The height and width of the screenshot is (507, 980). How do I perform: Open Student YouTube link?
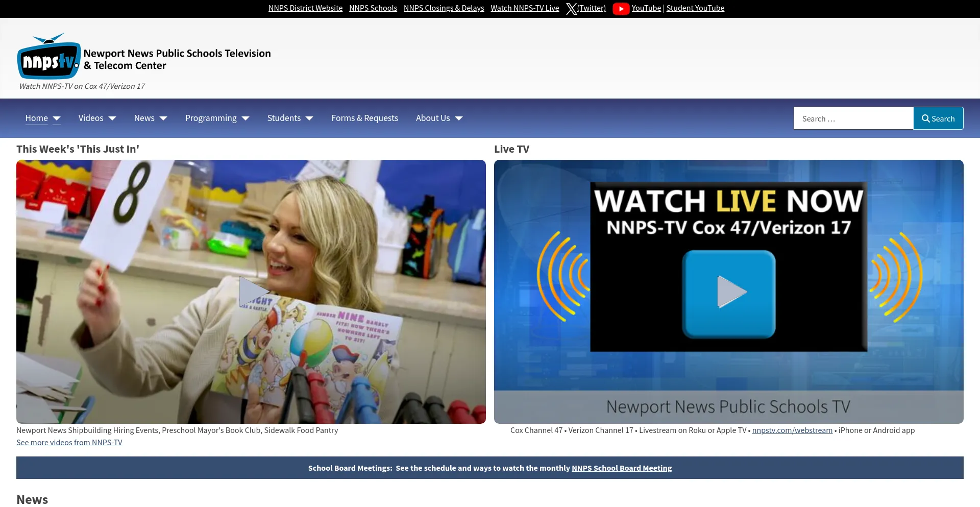click(695, 8)
